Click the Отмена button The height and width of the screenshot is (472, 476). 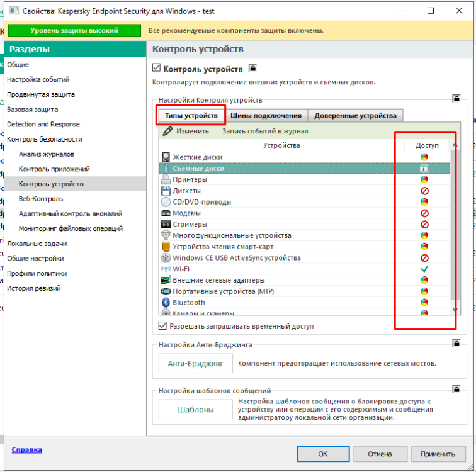click(x=380, y=454)
